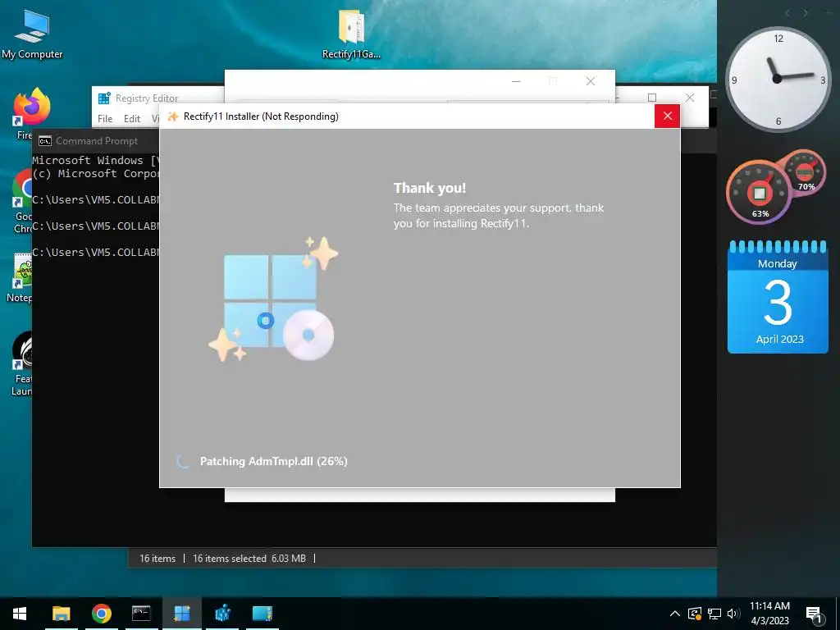
Task: Open the notification center icon
Action: 814,614
